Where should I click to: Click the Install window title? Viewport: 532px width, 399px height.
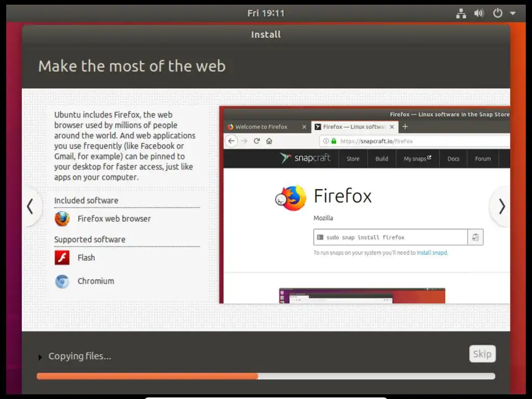pos(265,35)
